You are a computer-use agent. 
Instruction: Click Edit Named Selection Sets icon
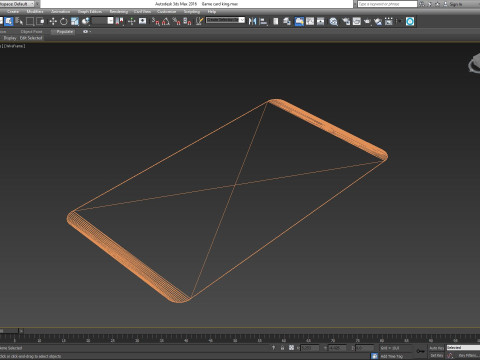[x=199, y=22]
